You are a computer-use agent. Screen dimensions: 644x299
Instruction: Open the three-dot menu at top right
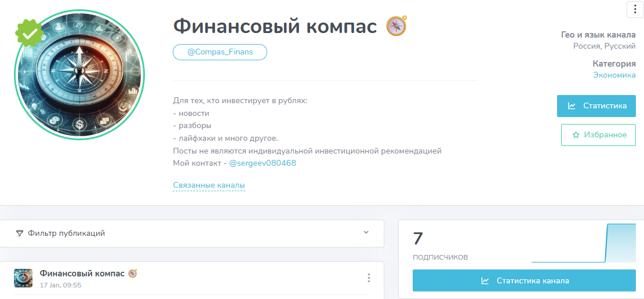[635, 9]
